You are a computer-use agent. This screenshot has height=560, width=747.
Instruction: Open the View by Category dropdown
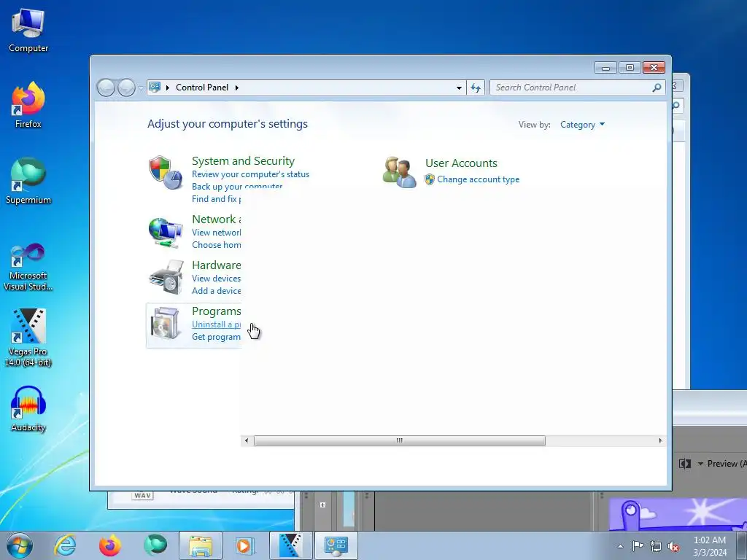(x=582, y=125)
